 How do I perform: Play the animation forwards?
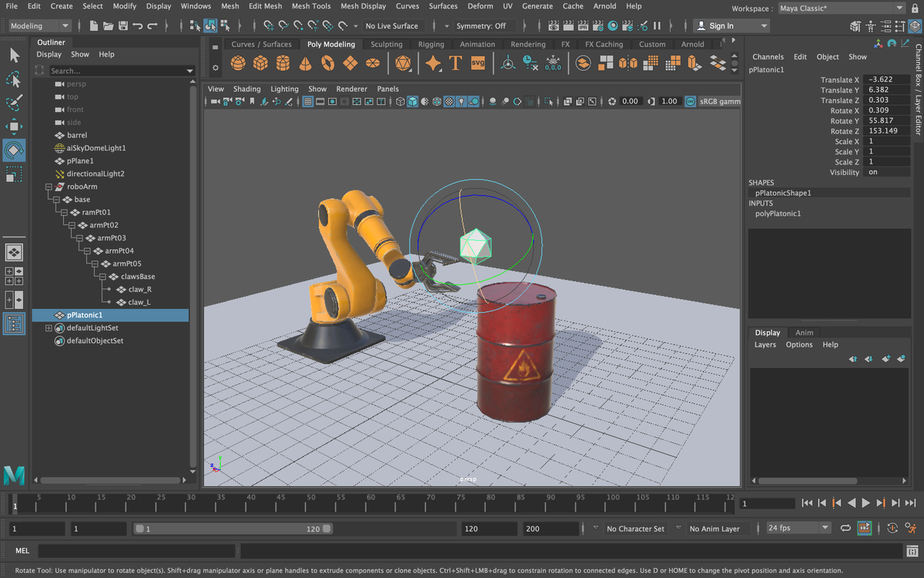pyautogui.click(x=866, y=503)
